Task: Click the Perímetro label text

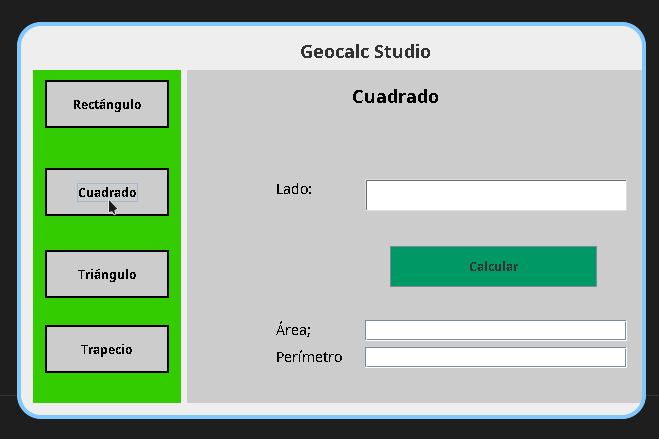Action: point(309,357)
